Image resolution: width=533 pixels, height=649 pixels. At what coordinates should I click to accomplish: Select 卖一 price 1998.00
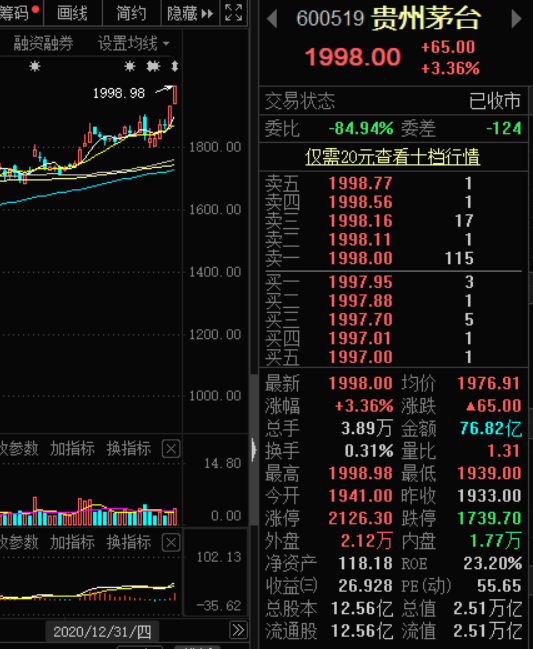coord(360,259)
